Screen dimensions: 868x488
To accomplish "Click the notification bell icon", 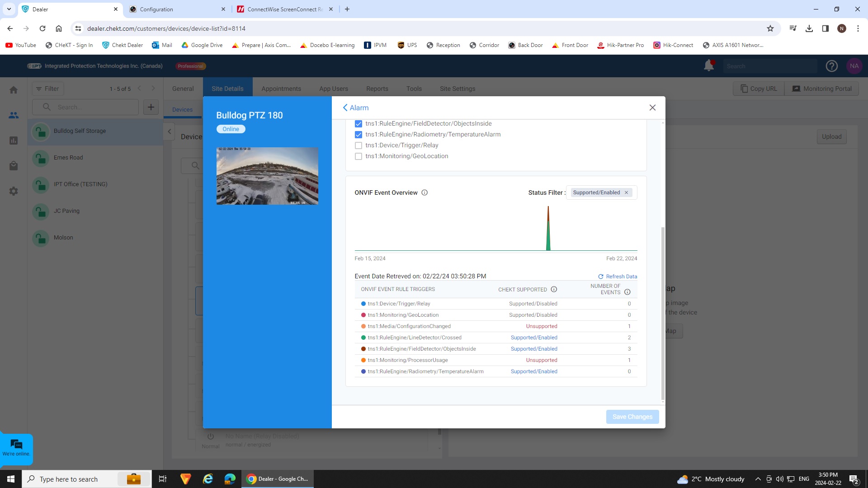I will [708, 66].
